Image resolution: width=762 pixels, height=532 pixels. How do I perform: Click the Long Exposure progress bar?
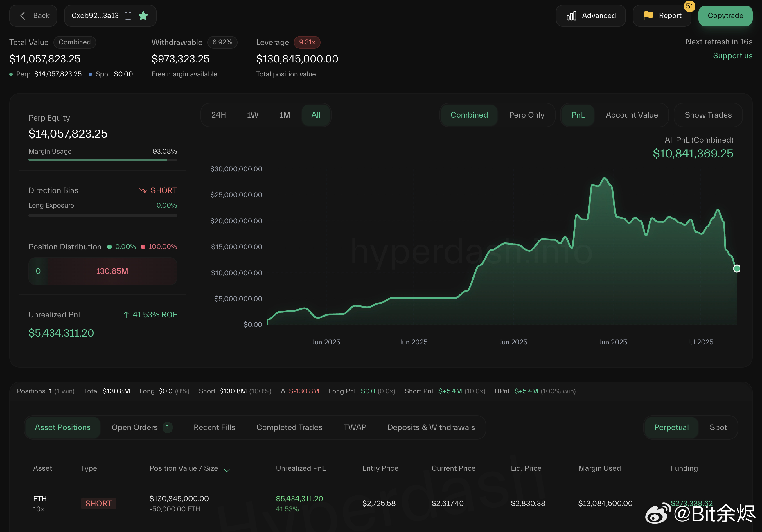click(x=103, y=215)
